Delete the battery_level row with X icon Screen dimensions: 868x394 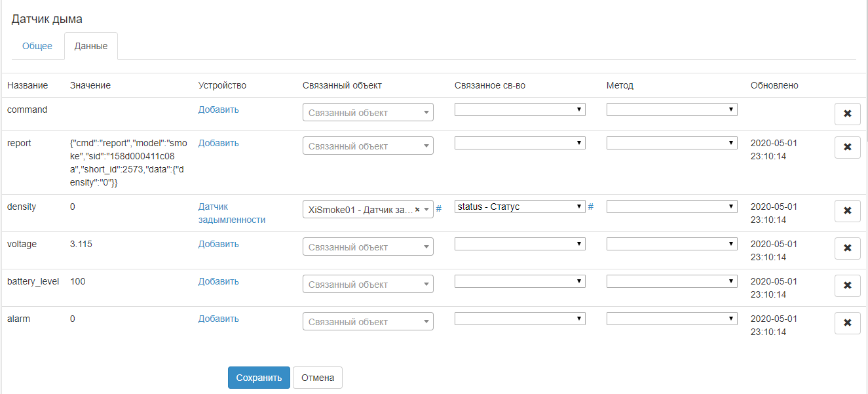pyautogui.click(x=847, y=285)
